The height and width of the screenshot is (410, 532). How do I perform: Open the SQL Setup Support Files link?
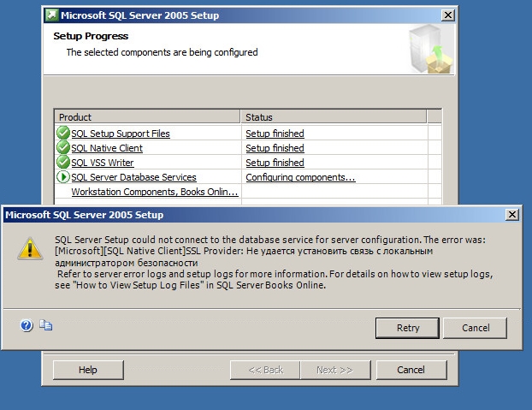tap(120, 134)
